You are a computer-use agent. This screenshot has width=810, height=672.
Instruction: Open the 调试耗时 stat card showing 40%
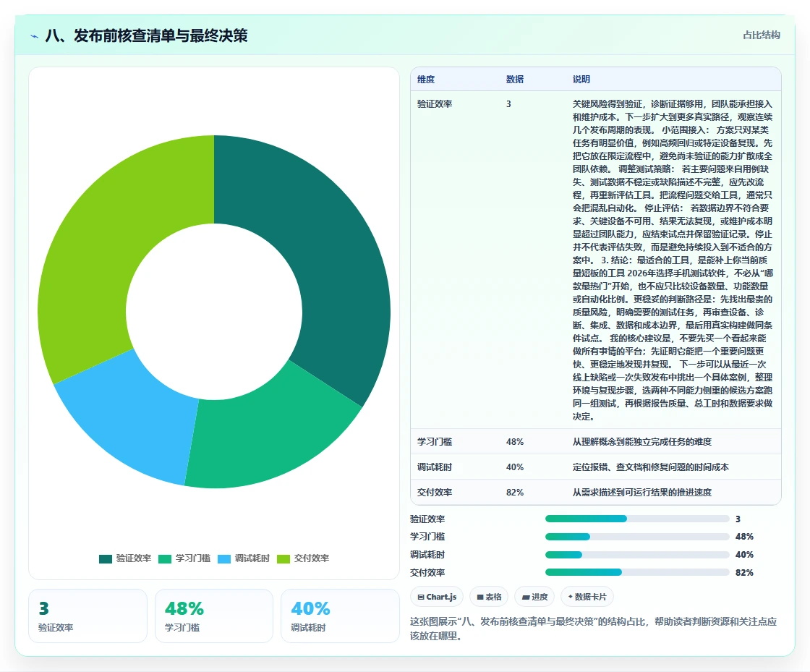pyautogui.click(x=340, y=616)
